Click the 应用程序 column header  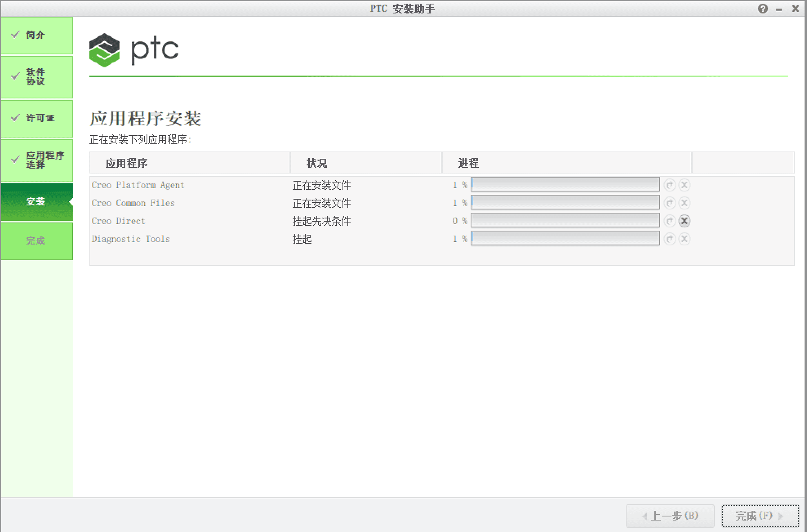point(127,163)
